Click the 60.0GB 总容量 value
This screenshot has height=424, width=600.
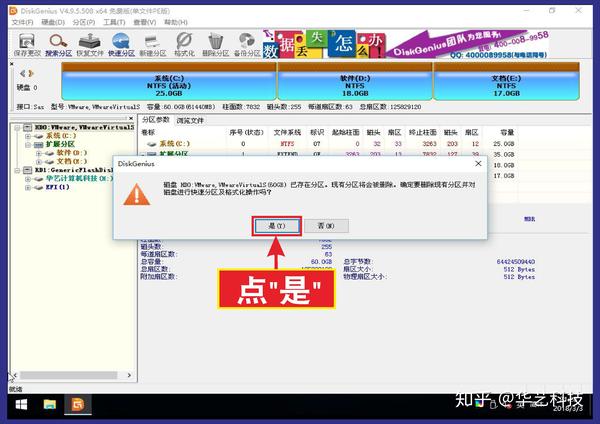click(x=321, y=262)
